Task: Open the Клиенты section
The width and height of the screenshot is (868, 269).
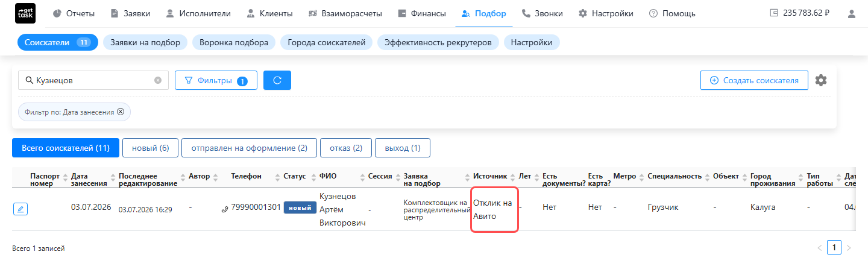Action: coord(269,13)
